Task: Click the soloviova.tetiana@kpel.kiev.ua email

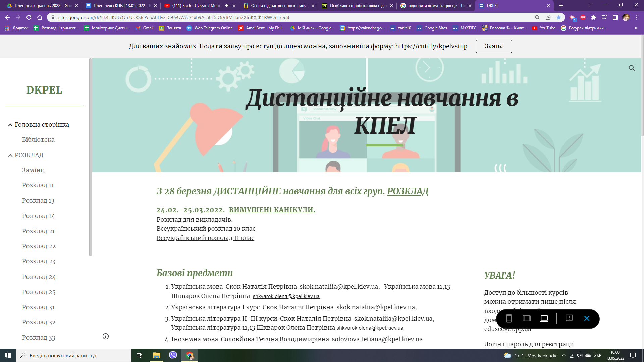Action: pyautogui.click(x=377, y=339)
